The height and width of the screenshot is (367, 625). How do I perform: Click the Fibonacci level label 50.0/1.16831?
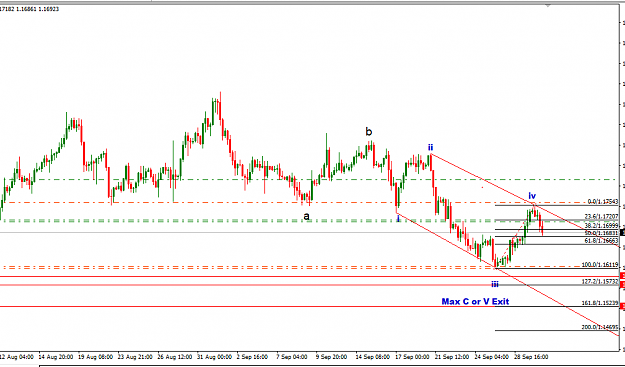tap(601, 233)
